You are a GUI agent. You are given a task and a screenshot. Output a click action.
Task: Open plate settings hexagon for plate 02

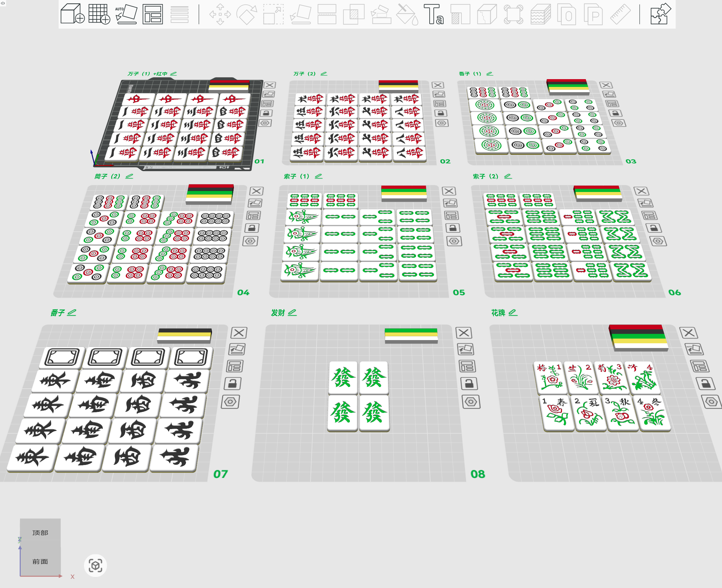coord(442,123)
